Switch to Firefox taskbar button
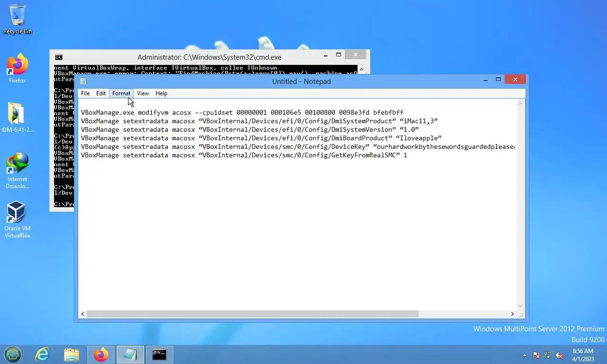The height and width of the screenshot is (364, 607). click(x=101, y=354)
